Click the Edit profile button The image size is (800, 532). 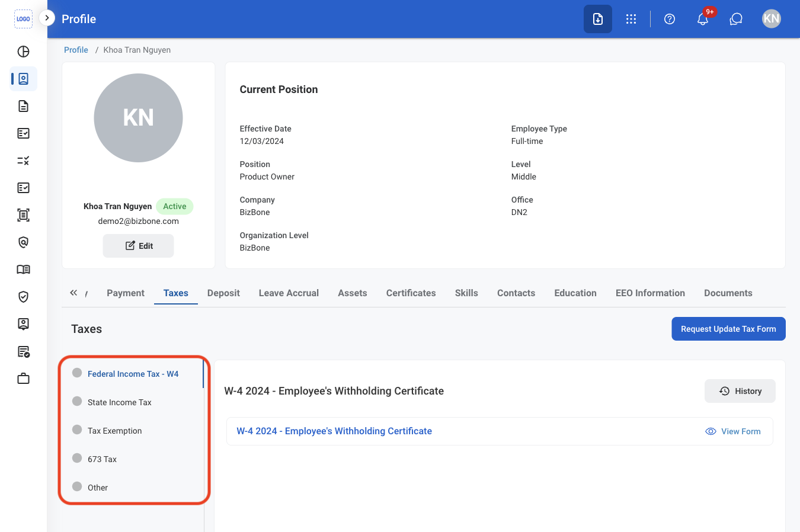click(138, 246)
